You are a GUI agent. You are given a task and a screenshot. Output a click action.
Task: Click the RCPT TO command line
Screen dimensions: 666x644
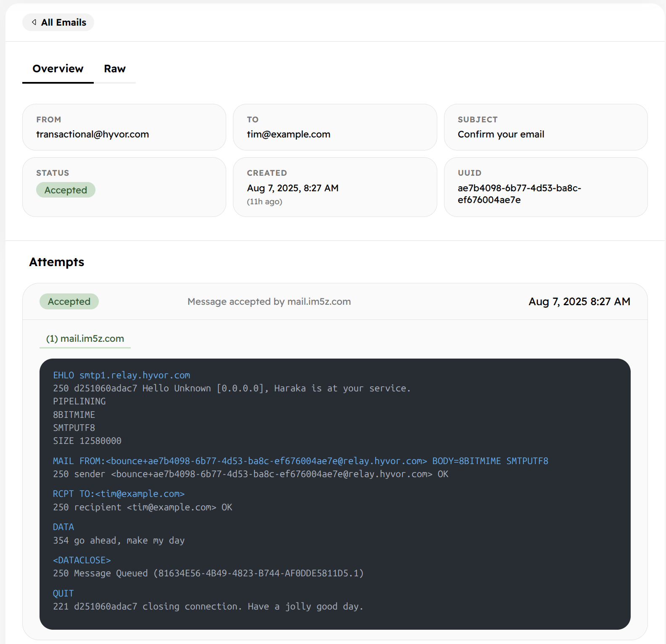click(119, 494)
